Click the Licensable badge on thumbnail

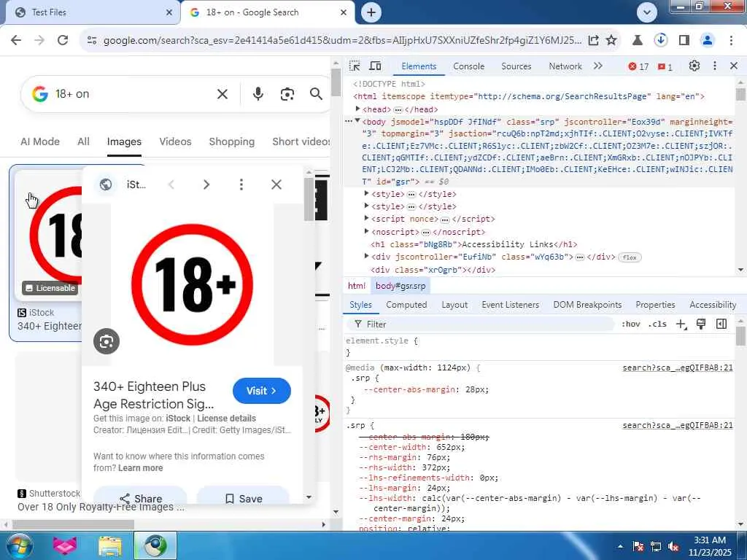pyautogui.click(x=50, y=288)
